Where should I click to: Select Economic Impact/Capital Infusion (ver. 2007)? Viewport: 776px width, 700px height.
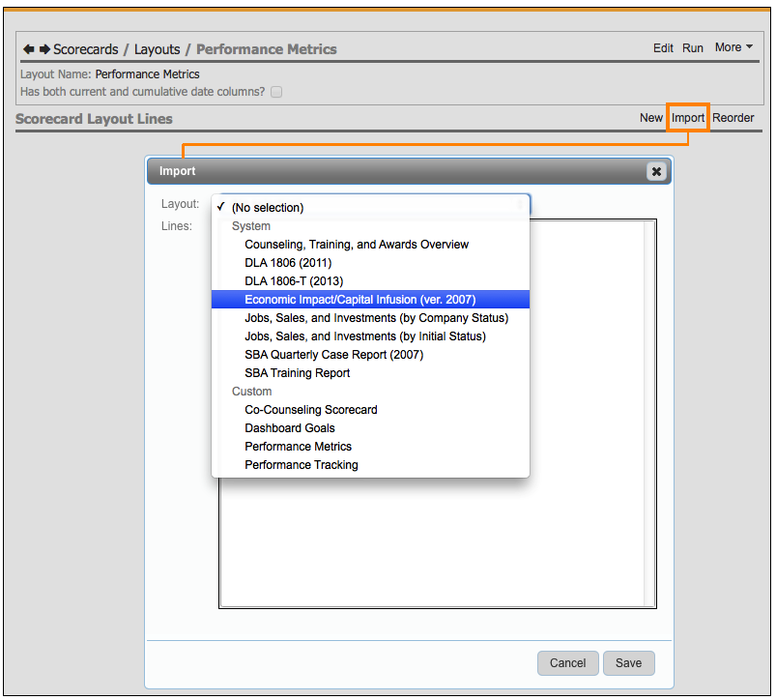(359, 300)
